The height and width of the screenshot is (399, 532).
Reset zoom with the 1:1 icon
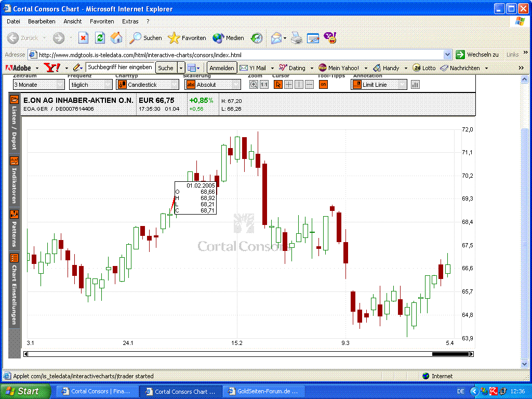point(264,85)
